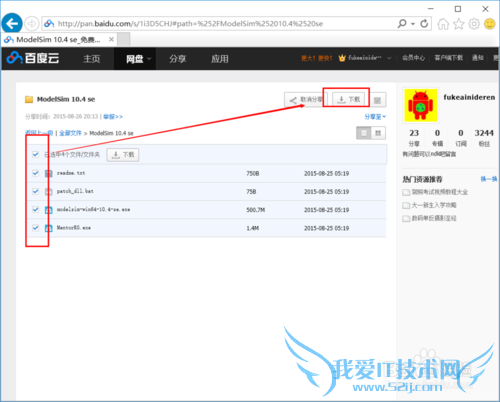Screen dimensions: 500x402
Task: Go back with the browser back arrow
Action: tap(12, 24)
